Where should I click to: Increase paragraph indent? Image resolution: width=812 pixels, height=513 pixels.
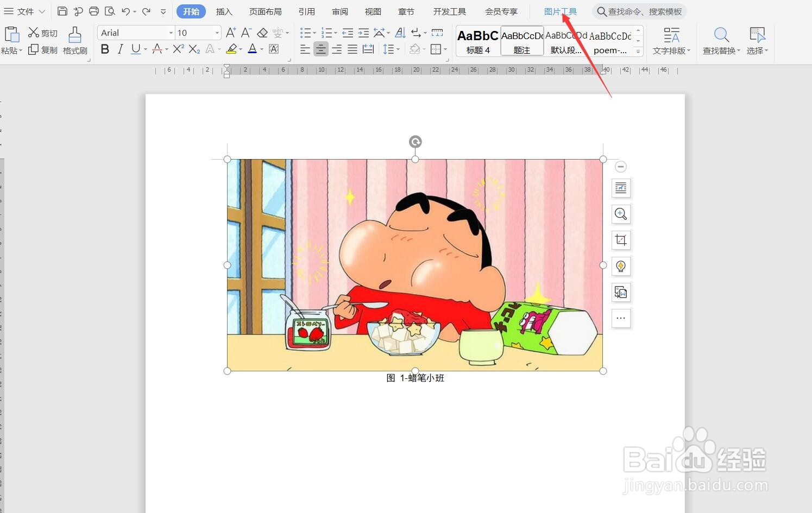(363, 33)
